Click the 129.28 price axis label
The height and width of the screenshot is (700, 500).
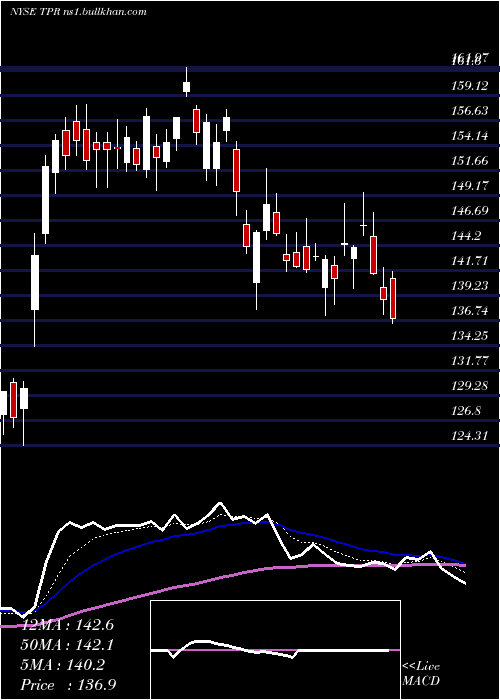[x=469, y=385]
